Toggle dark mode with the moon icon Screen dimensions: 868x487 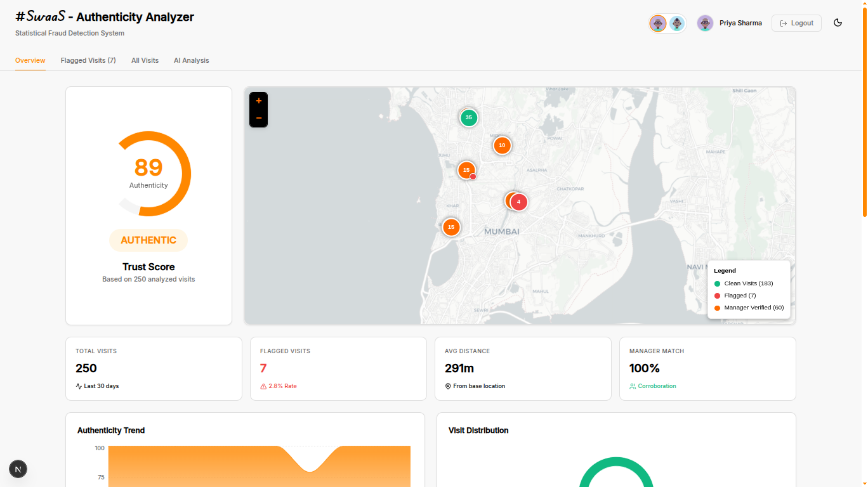point(838,22)
